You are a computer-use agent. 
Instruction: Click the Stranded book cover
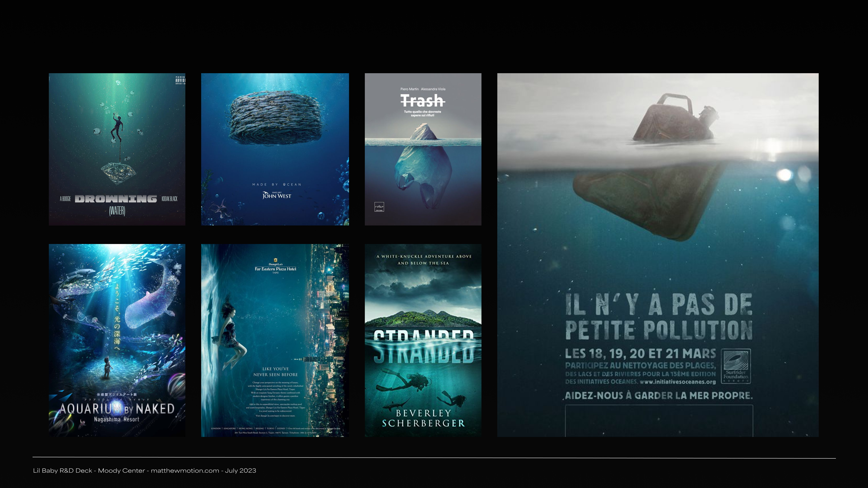(x=423, y=340)
